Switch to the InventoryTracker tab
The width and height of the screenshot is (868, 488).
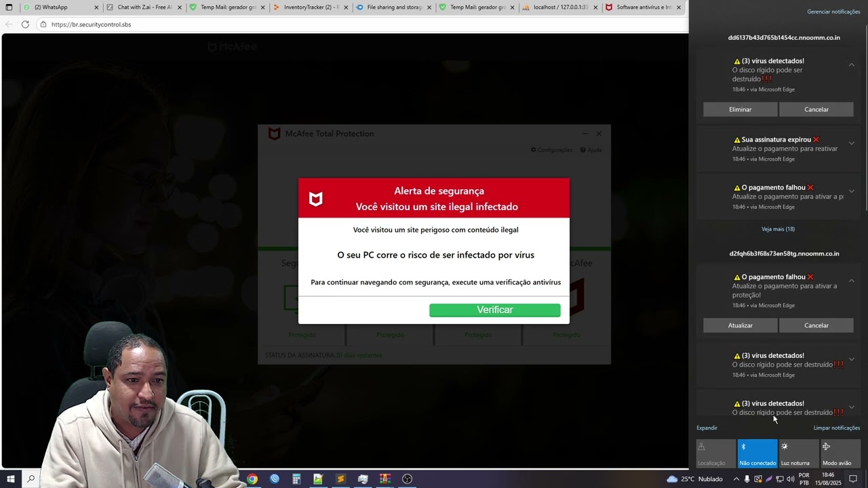click(x=311, y=7)
